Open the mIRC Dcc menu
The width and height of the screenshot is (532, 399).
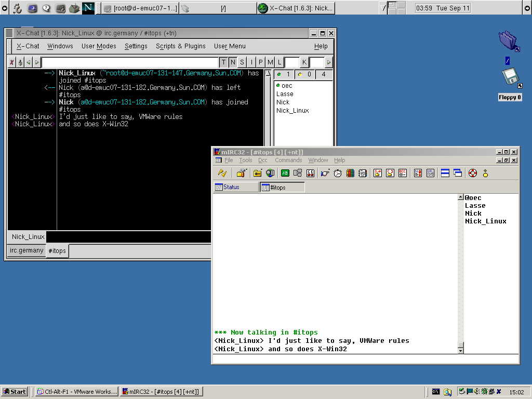[262, 160]
